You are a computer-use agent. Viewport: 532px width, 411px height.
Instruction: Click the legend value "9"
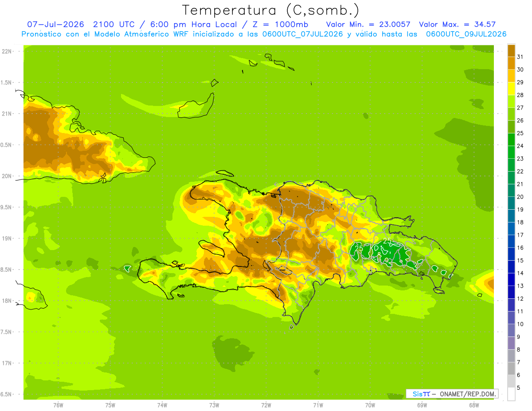(x=519, y=337)
